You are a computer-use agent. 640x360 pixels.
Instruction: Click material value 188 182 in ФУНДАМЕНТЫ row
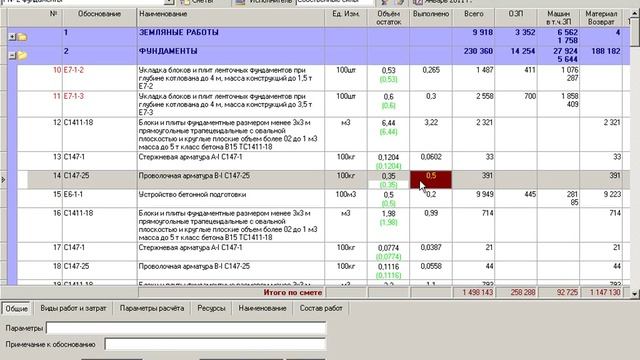(x=606, y=51)
